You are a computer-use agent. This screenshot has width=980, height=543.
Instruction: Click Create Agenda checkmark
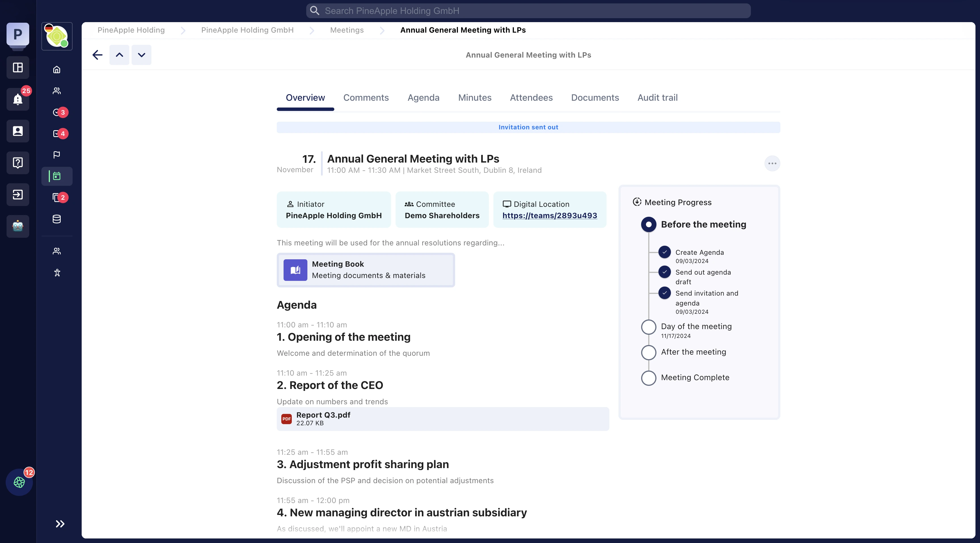click(665, 252)
